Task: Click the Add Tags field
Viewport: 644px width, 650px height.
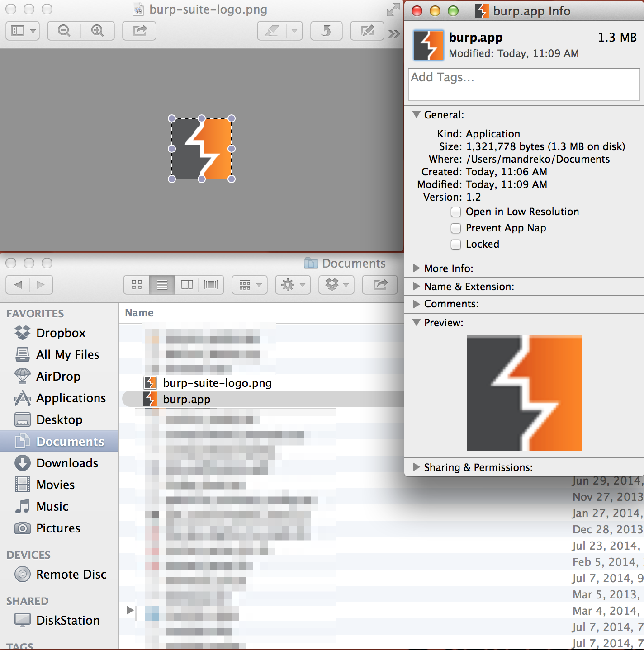Action: click(x=524, y=85)
